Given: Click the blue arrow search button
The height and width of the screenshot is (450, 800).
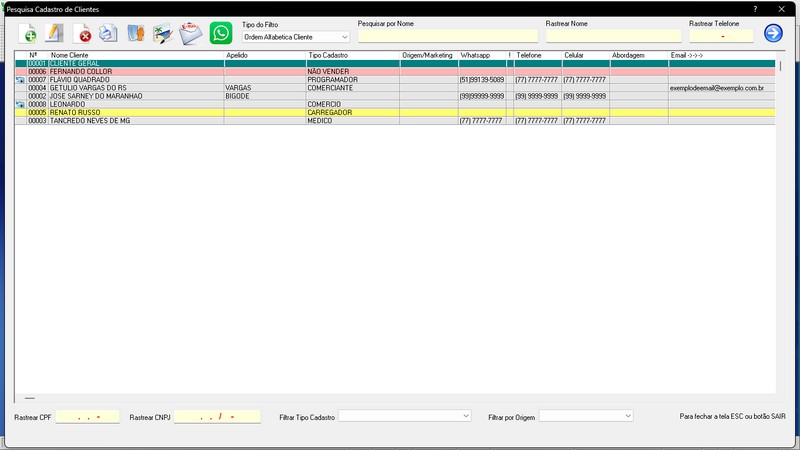Looking at the screenshot, I should pos(773,33).
